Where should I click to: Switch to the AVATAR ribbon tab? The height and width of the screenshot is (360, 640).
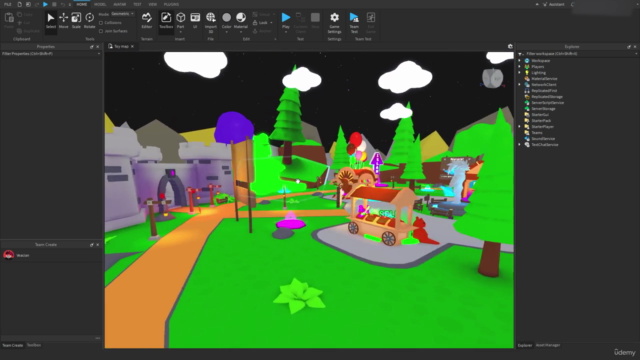coord(120,4)
